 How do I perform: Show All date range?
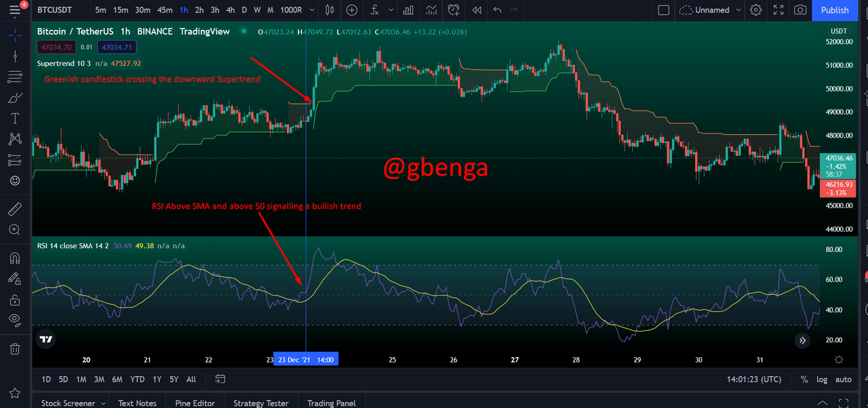[191, 379]
